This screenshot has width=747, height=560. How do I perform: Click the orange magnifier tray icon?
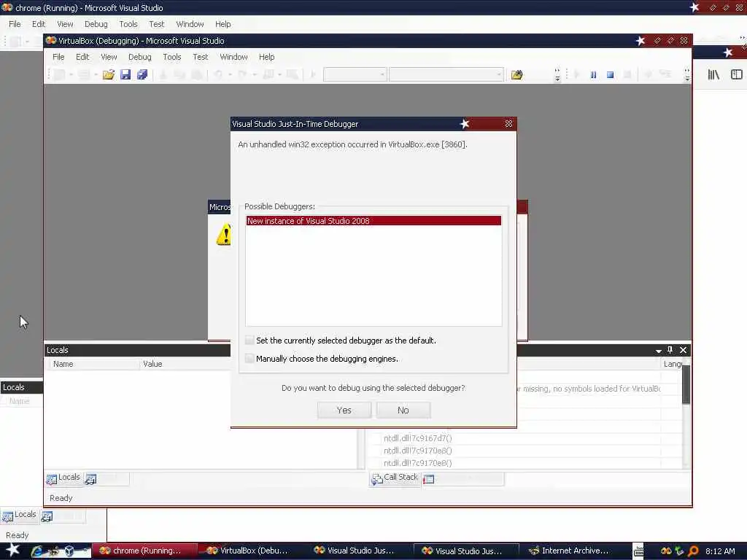[x=693, y=551]
